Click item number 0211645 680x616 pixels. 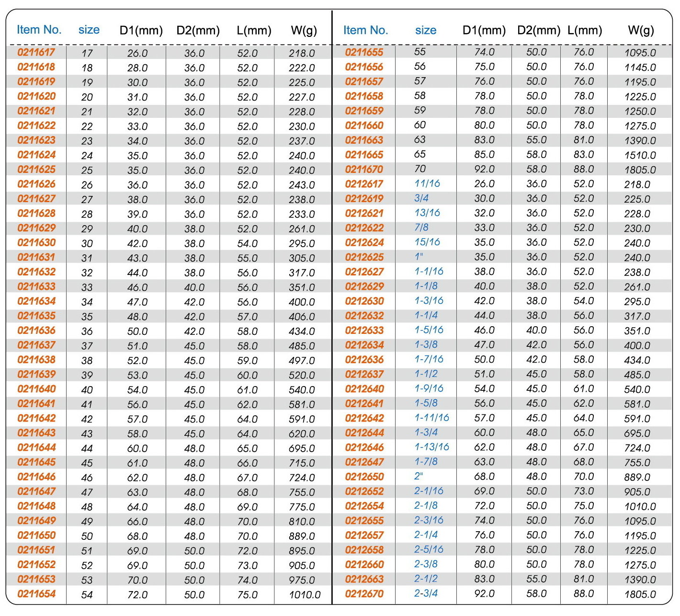(x=36, y=462)
